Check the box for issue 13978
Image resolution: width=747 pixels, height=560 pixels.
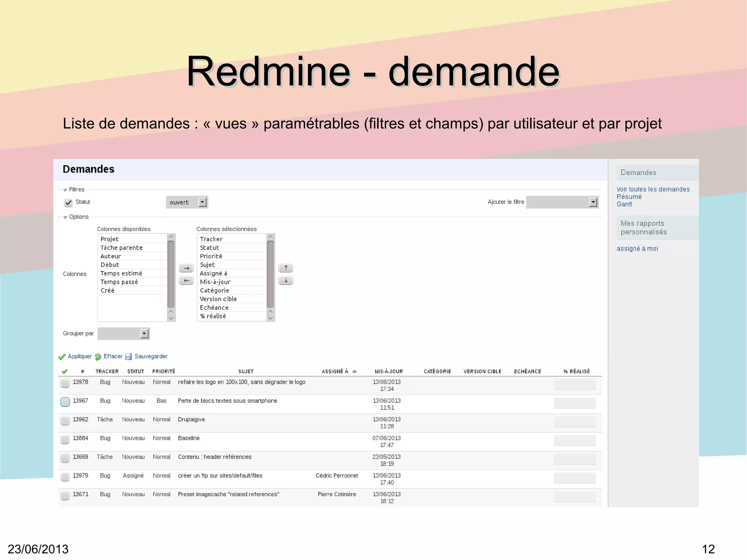65,383
